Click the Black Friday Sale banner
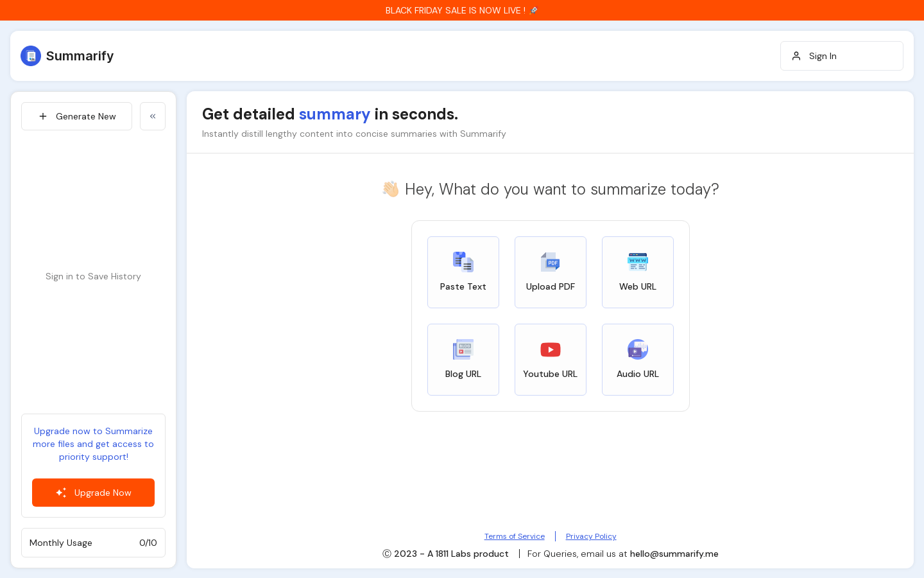 pyautogui.click(x=462, y=10)
